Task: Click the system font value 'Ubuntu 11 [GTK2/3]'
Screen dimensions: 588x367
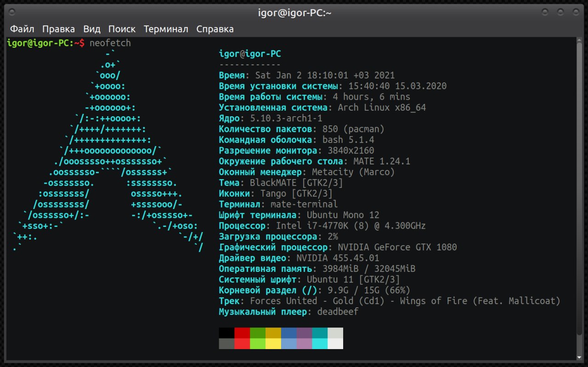Action: click(x=353, y=280)
